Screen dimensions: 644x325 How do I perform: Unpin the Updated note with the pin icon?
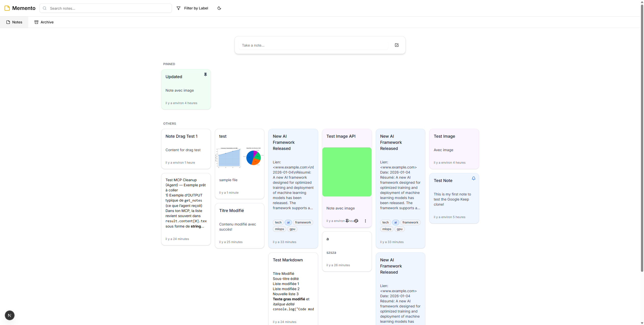205,75
